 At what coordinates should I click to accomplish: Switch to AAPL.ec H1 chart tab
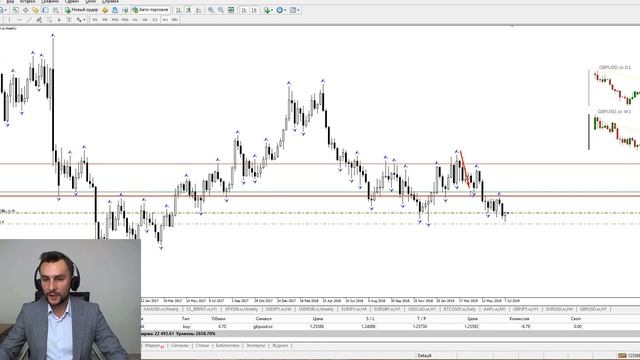tap(494, 309)
